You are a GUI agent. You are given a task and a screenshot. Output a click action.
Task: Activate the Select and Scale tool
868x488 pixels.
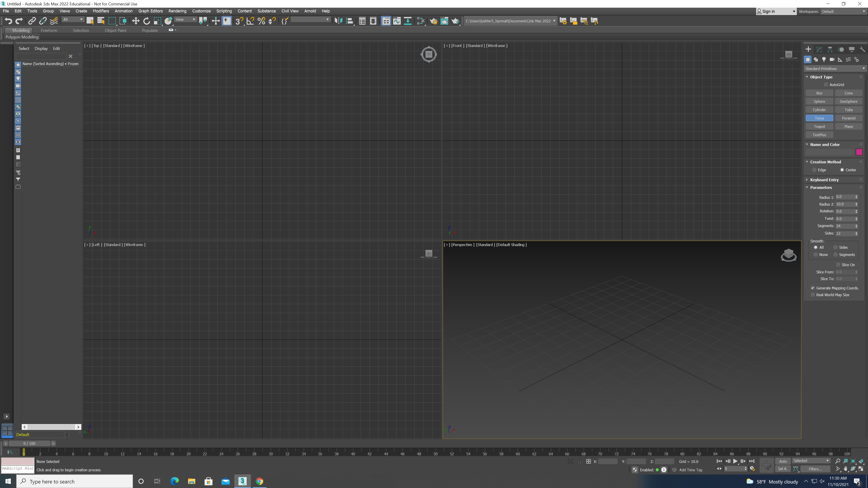tap(157, 21)
